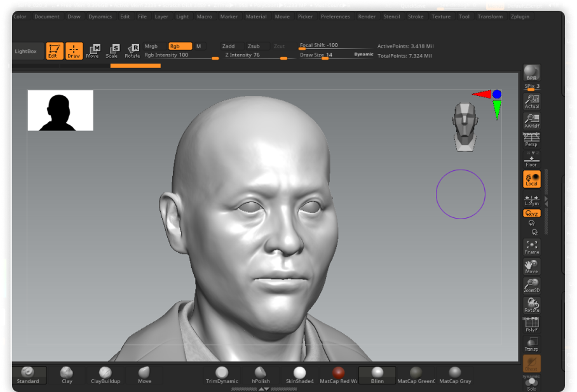This screenshot has width=577, height=392.
Task: Select the TrimDynamic brush
Action: pos(221,375)
